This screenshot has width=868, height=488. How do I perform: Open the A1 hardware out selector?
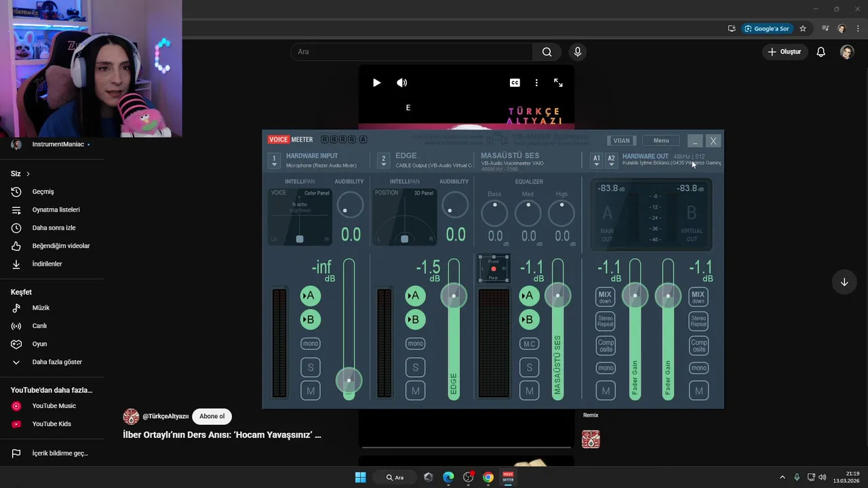pos(597,161)
